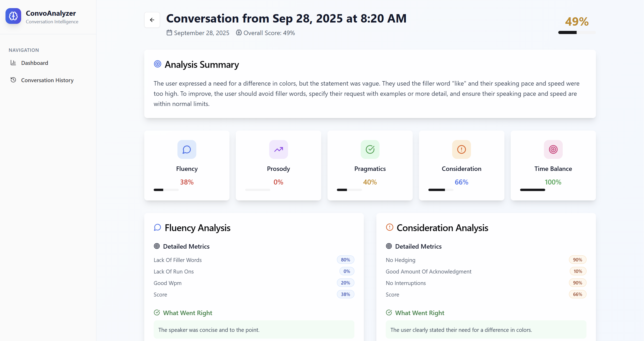Click the calendar icon beside September 28
The image size is (644, 341).
[169, 33]
